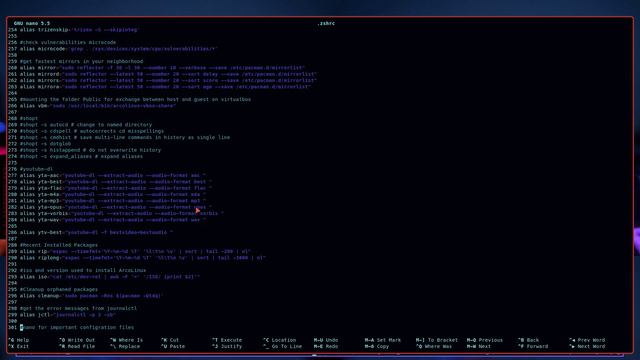Click the Prev Word shortcut hint
Screen dimensions: 640x360
click(x=587, y=340)
